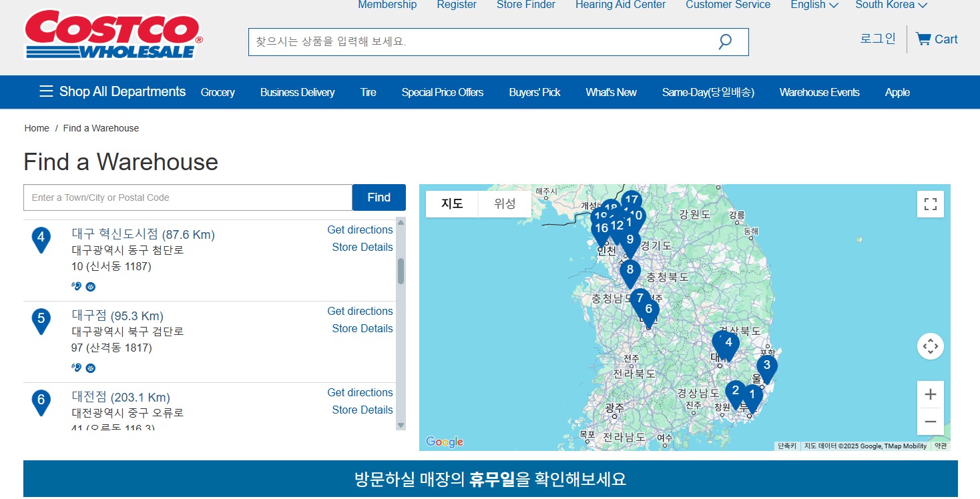Open Store Details for 대구 혁신도시점

[x=362, y=247]
